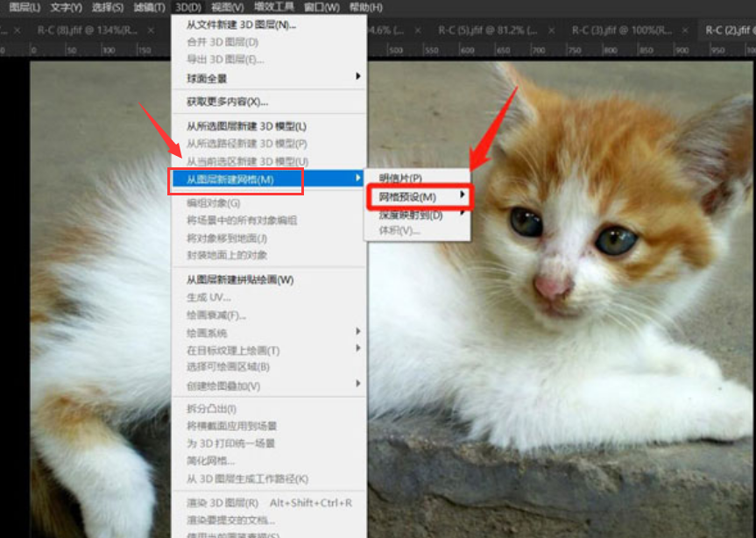Select the 绘画衰减(F)... entry

[269, 315]
